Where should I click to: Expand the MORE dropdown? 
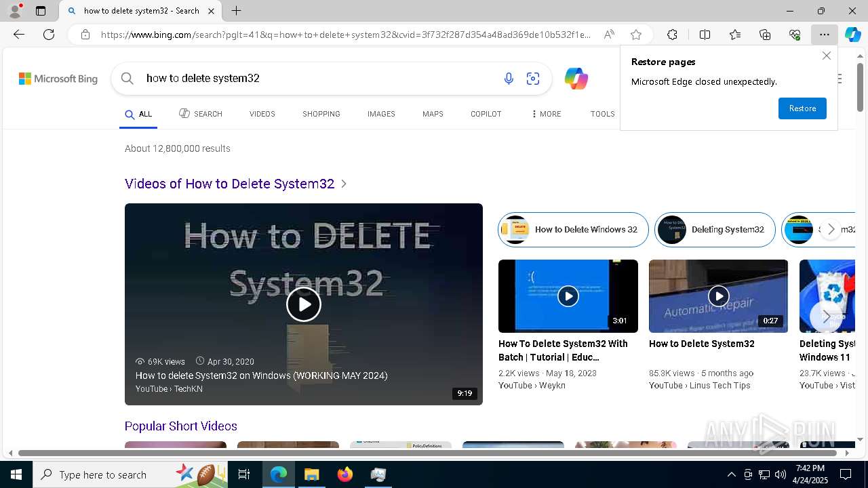pyautogui.click(x=547, y=114)
